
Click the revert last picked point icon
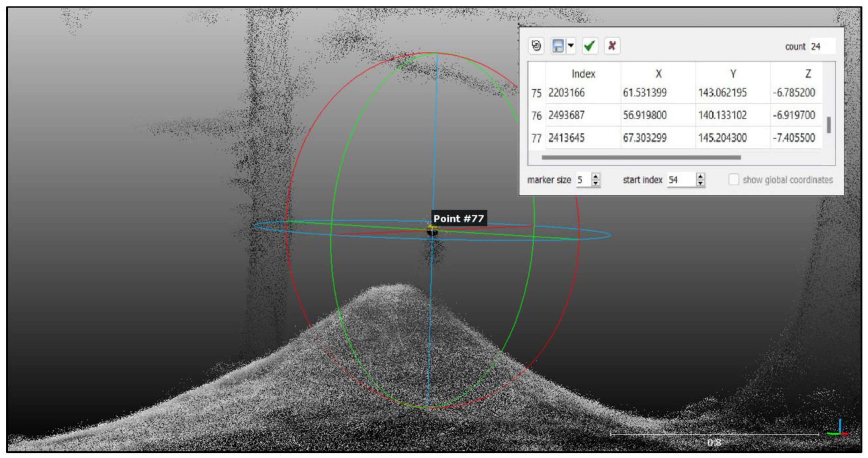tap(536, 46)
